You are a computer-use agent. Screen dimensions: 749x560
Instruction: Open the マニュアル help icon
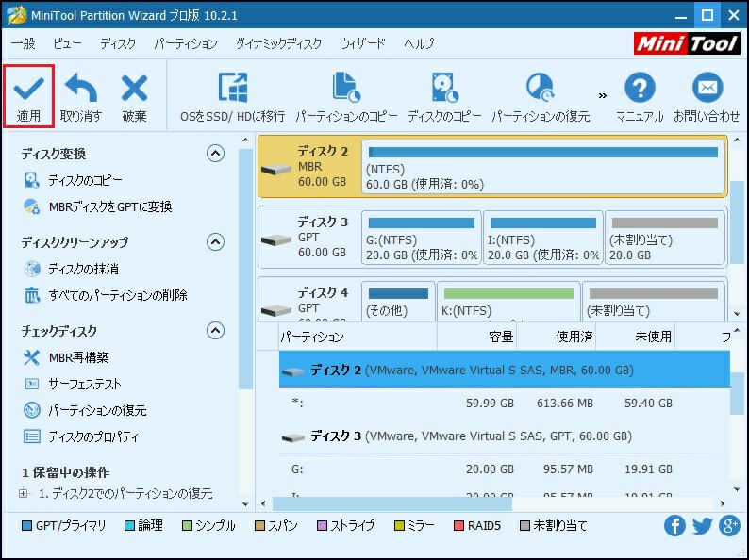coord(640,88)
